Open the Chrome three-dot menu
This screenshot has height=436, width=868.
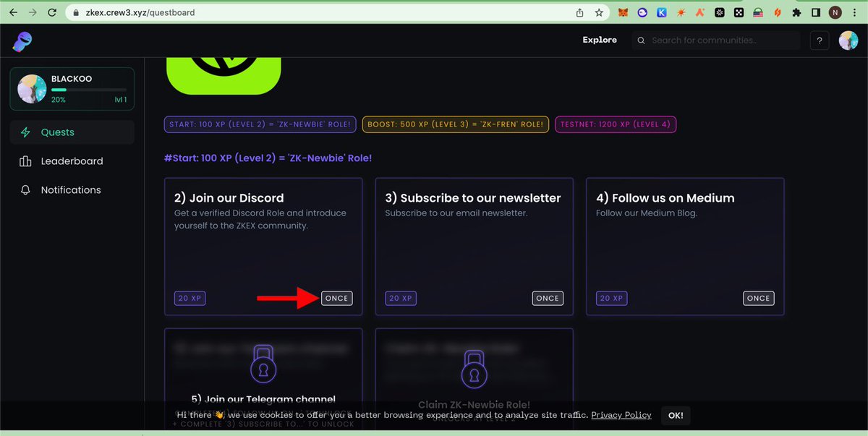[855, 12]
